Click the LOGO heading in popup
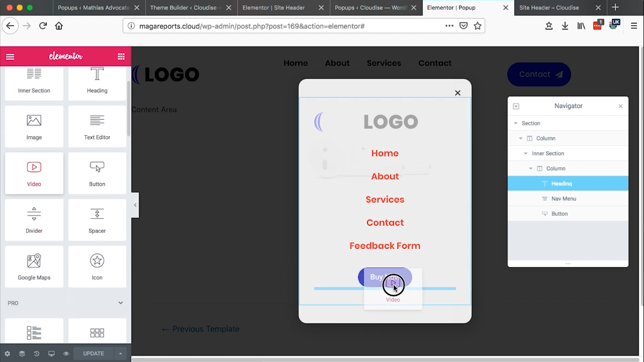644x362 pixels. point(390,122)
